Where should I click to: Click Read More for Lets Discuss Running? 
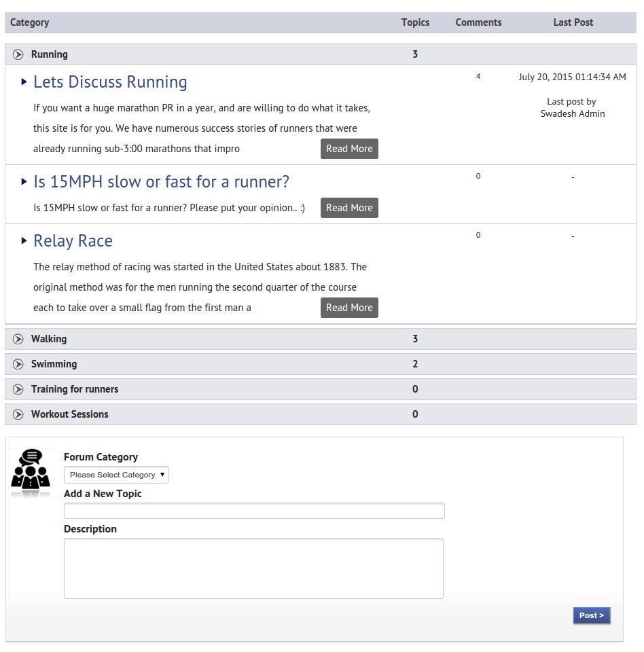(349, 149)
